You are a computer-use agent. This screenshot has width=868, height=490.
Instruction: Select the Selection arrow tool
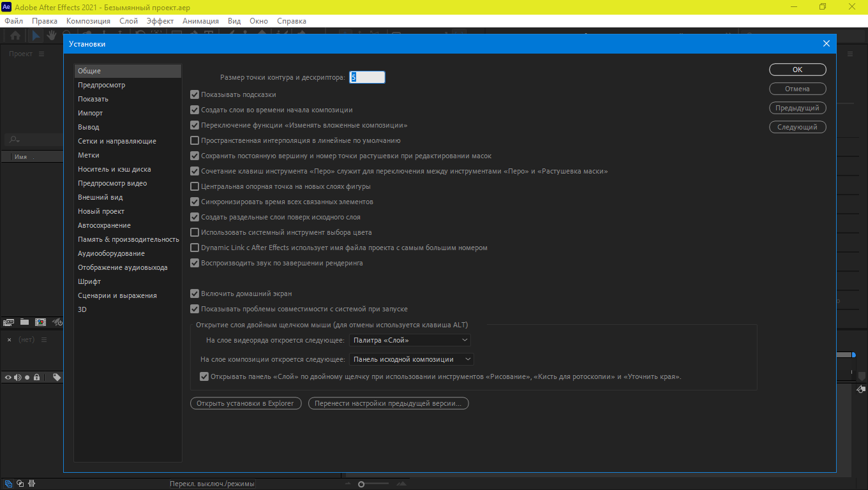point(36,36)
